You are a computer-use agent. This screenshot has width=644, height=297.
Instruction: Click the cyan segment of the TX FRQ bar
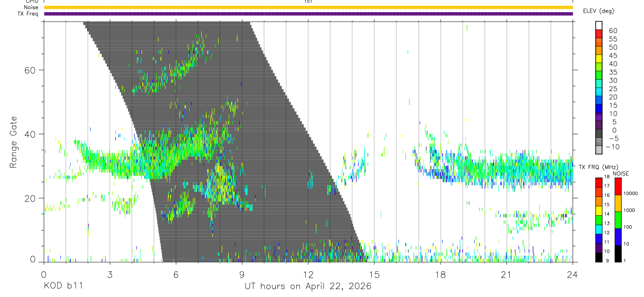click(599, 229)
